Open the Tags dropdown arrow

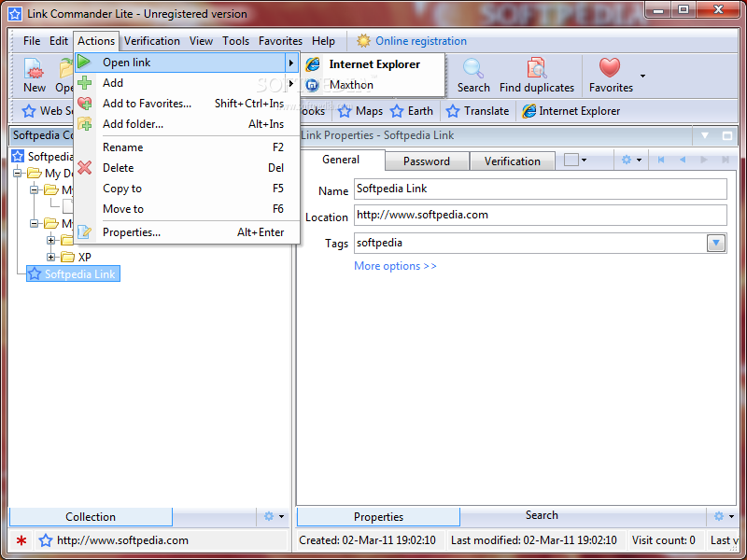tap(715, 243)
